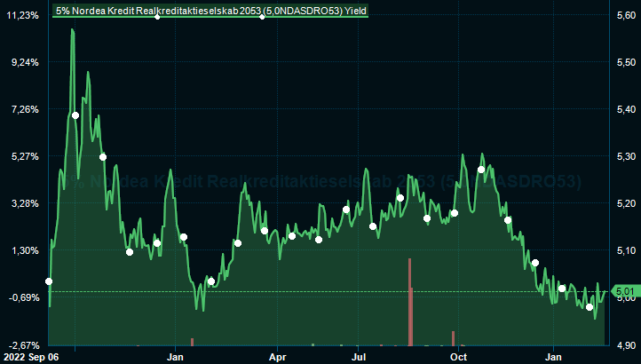Click the 5,30 label on right axis
The image size is (641, 364).
click(x=625, y=157)
